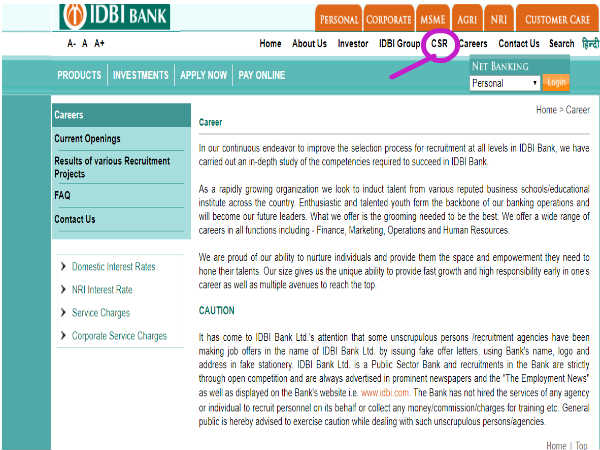Open NRI Interest Rate link
Image resolution: width=600 pixels, height=450 pixels.
point(102,290)
